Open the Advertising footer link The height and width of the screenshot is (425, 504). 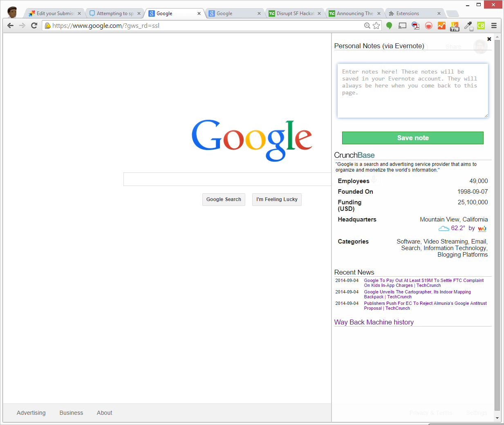(x=31, y=413)
